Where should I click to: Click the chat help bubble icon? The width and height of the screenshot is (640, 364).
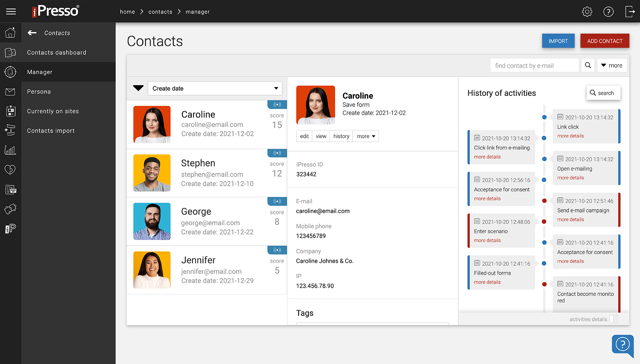[x=622, y=345]
